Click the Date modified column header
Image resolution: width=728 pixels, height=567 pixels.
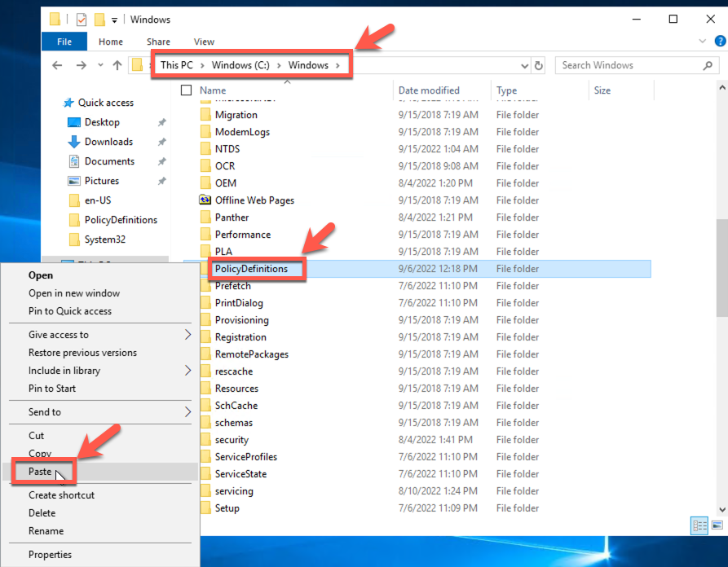(429, 90)
